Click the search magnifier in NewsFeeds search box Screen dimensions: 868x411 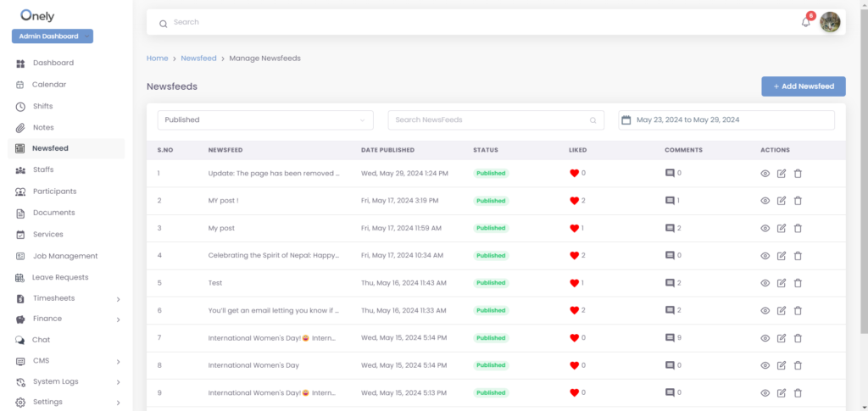(x=593, y=120)
